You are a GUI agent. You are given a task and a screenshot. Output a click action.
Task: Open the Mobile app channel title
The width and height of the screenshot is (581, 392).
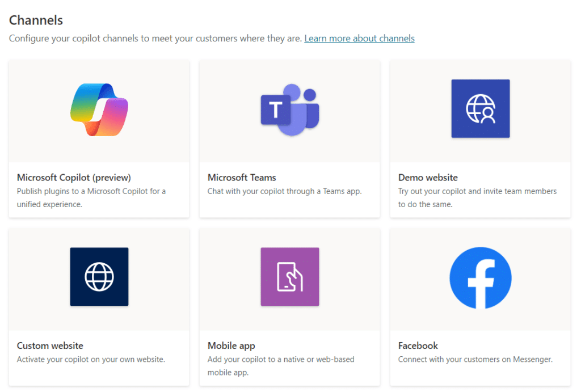click(231, 345)
